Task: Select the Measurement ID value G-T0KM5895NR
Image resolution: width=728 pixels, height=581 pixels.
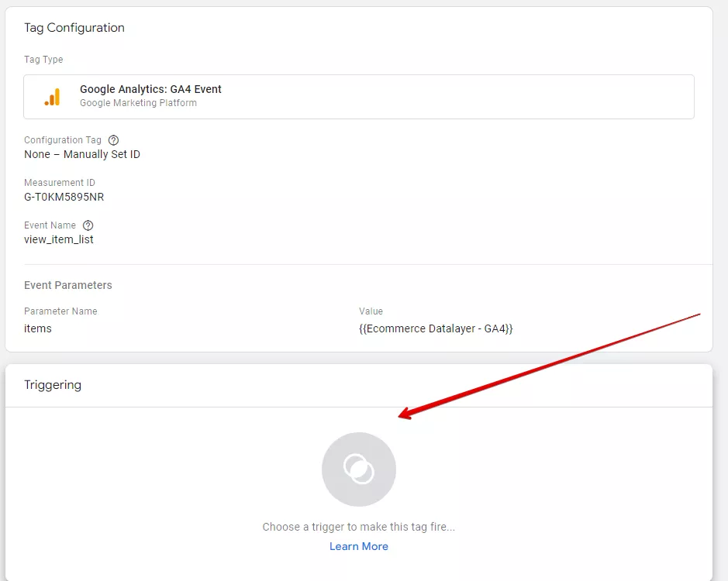Action: [64, 197]
